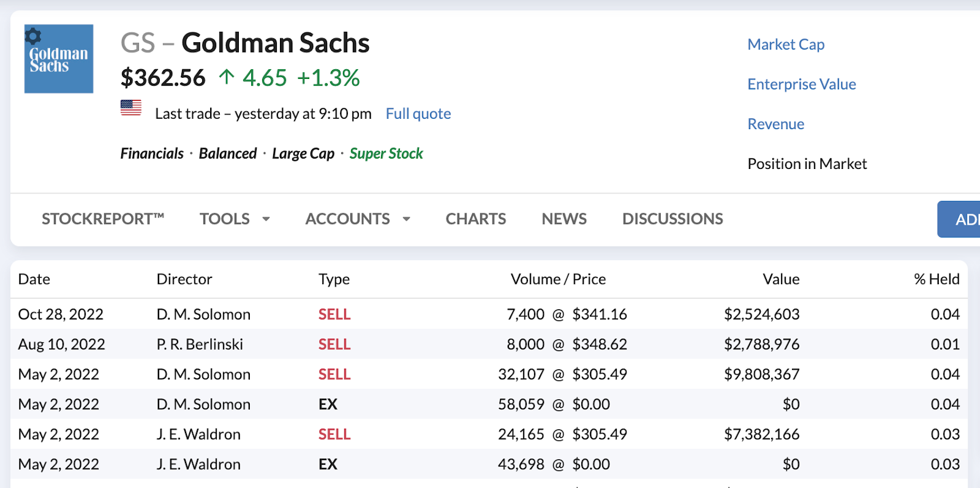Sort by the Value column header
Viewport: 980px width, 488px height.
[781, 279]
